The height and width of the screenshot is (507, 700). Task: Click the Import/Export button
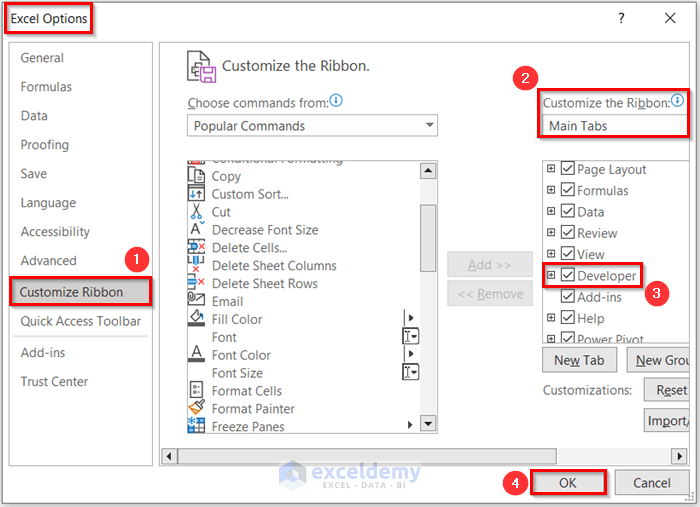tap(667, 420)
